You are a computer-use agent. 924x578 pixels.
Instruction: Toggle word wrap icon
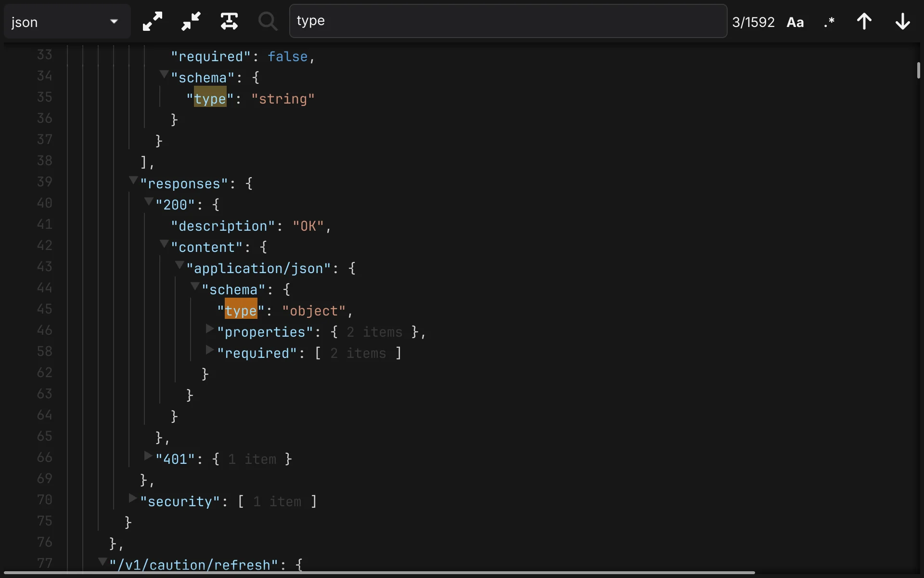click(229, 22)
